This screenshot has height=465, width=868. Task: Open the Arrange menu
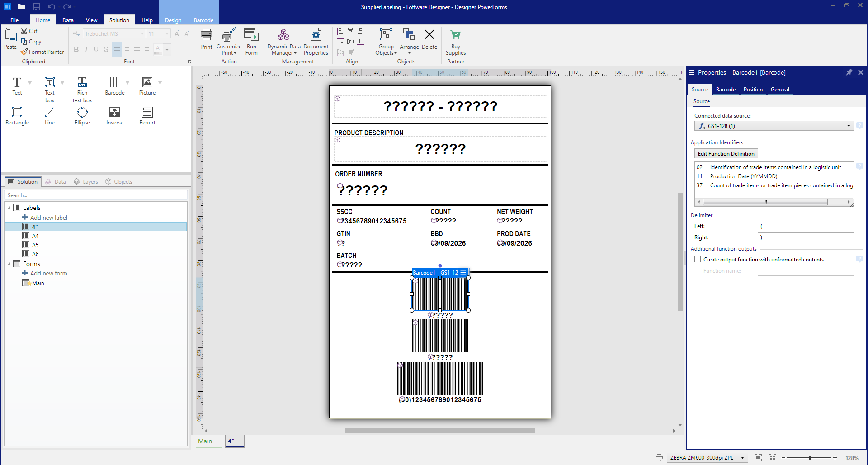tap(409, 42)
